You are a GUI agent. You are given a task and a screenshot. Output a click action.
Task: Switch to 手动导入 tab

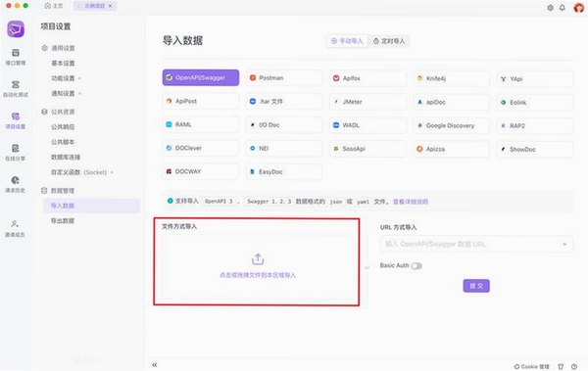click(347, 41)
